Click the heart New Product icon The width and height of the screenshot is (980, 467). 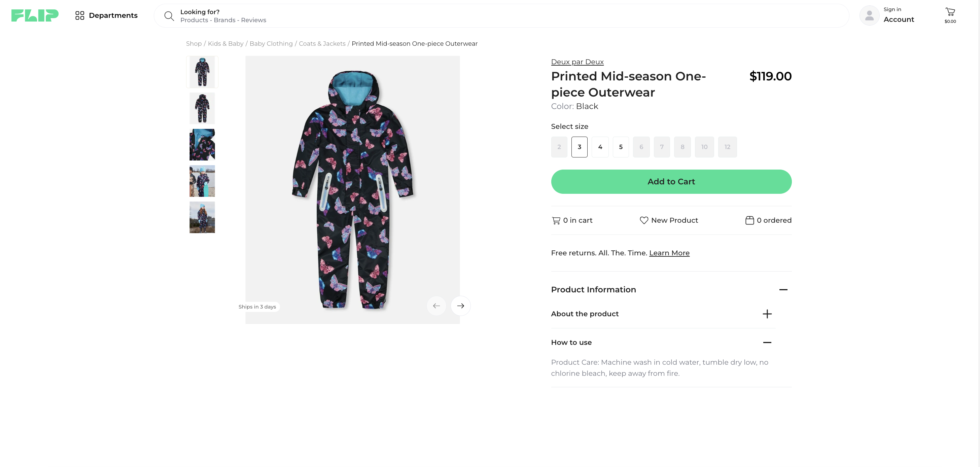[644, 220]
